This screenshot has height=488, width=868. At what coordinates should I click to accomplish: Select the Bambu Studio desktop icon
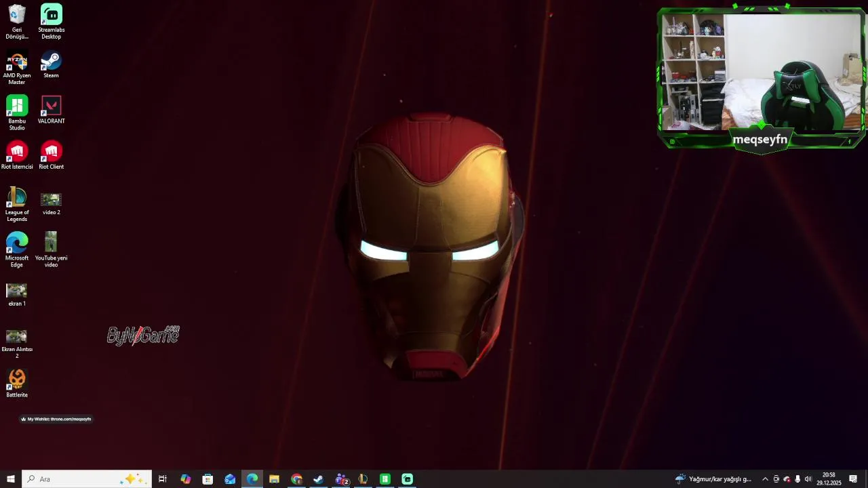[x=17, y=113]
